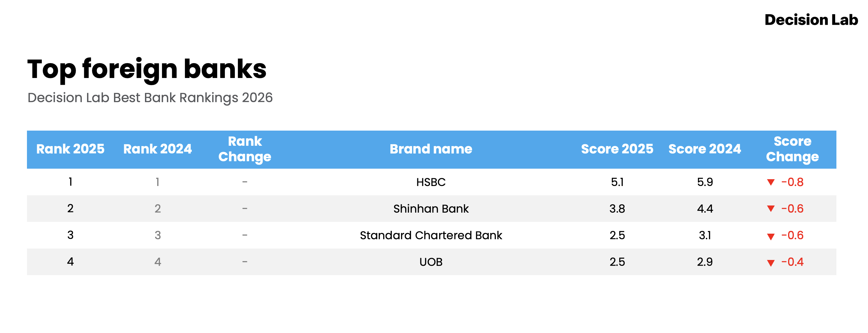Click HSBC's 2025 score of 5.1
This screenshot has width=868, height=333.
pos(617,182)
